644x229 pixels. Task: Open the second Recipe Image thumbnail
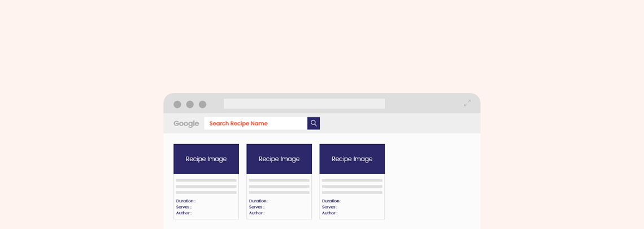[x=279, y=159]
